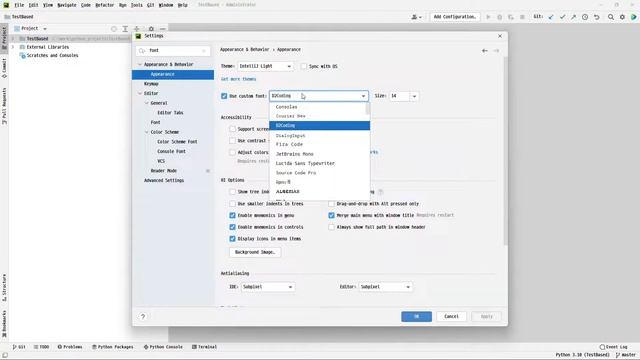The height and width of the screenshot is (360, 640).
Task: Click the grayed-out Run triangle icon
Action: pos(488,17)
